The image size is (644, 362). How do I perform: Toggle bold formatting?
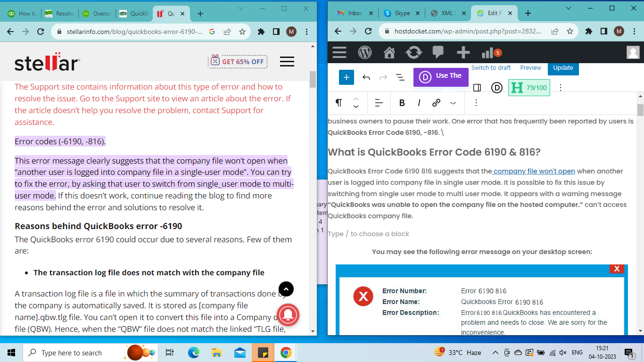(x=402, y=103)
